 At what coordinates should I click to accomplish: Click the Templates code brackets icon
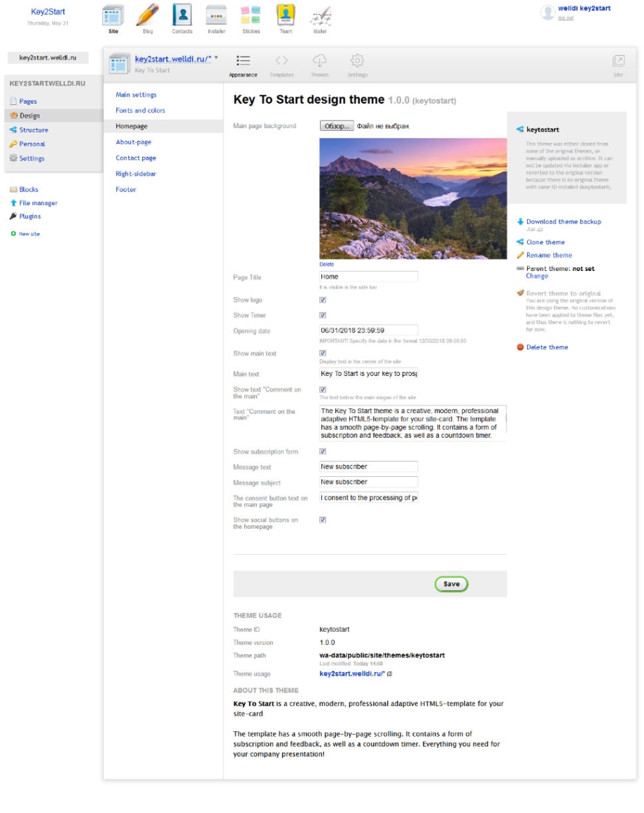click(281, 61)
